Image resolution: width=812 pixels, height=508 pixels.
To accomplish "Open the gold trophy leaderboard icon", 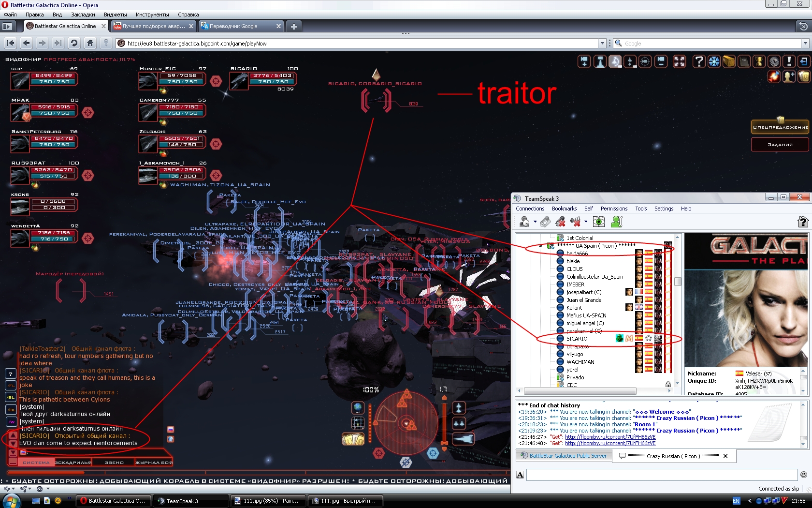I will click(x=759, y=61).
